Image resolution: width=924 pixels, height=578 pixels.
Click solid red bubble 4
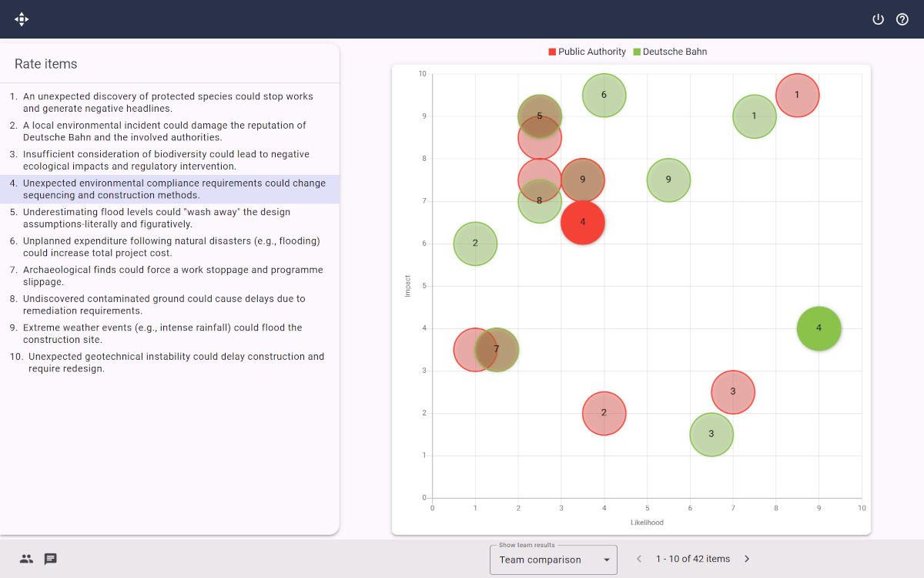click(583, 223)
